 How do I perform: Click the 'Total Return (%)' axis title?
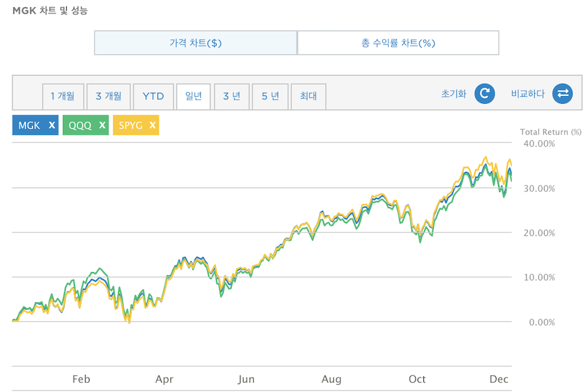(550, 132)
